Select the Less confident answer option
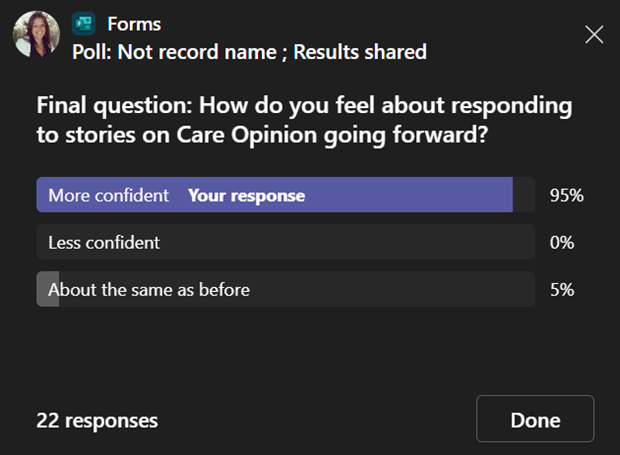The width and height of the screenshot is (620, 455). pos(285,242)
